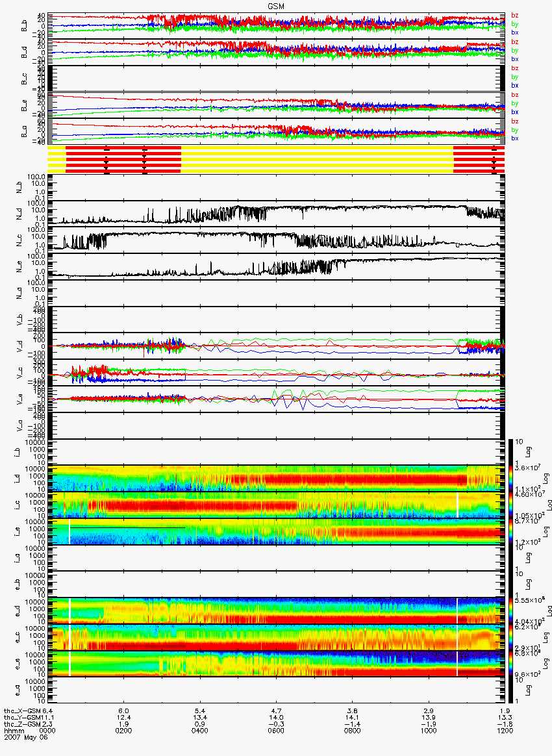Image resolution: width=552 pixels, height=756 pixels.
Task: Select the 2007 May 06 date text
Action: pyautogui.click(x=26, y=737)
